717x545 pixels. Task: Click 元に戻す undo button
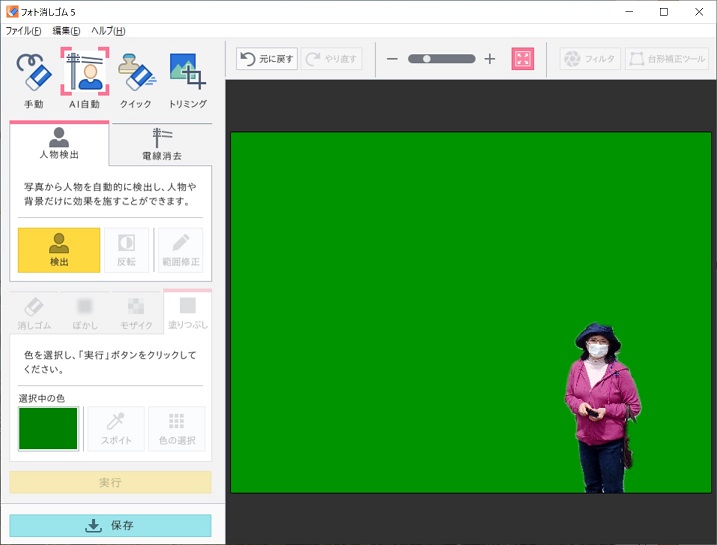(267, 59)
